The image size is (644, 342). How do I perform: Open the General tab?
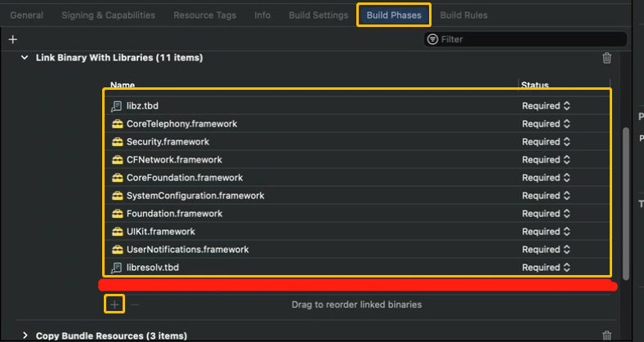pyautogui.click(x=27, y=16)
